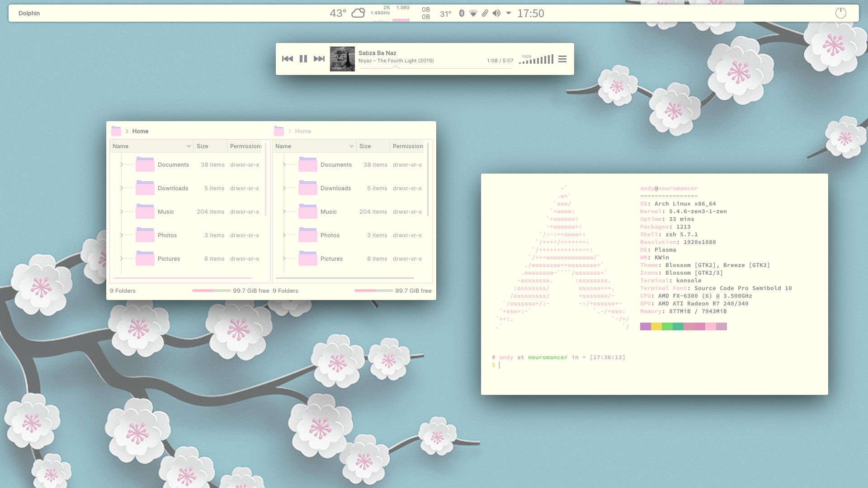Image resolution: width=868 pixels, height=488 pixels.
Task: Click the yellow color block in neofetch
Action: [656, 327]
